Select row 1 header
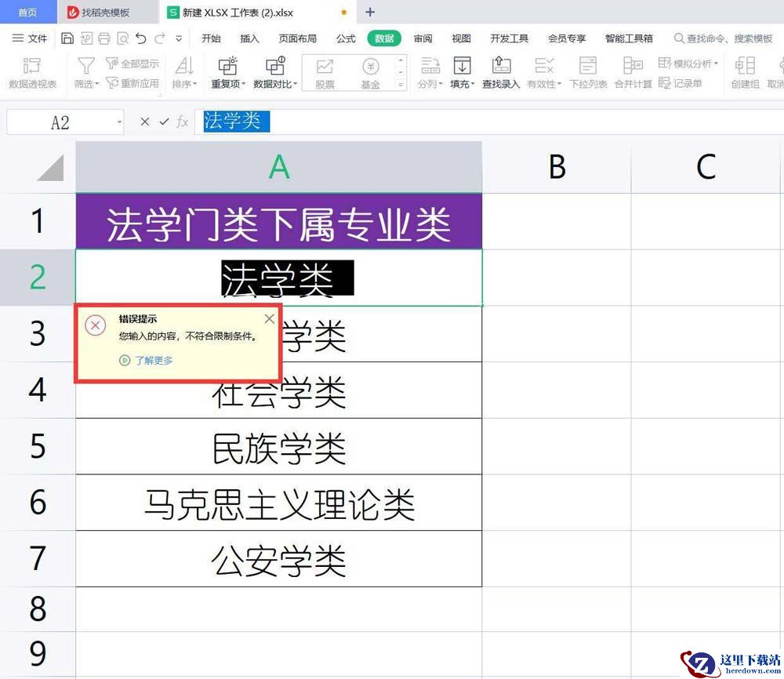Image resolution: width=784 pixels, height=679 pixels. point(38,221)
